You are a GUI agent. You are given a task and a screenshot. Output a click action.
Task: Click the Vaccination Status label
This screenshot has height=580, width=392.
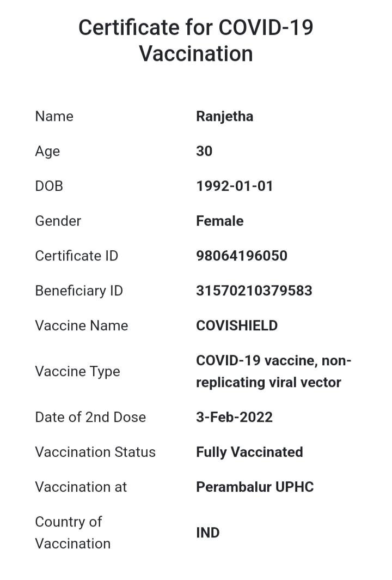tap(95, 452)
